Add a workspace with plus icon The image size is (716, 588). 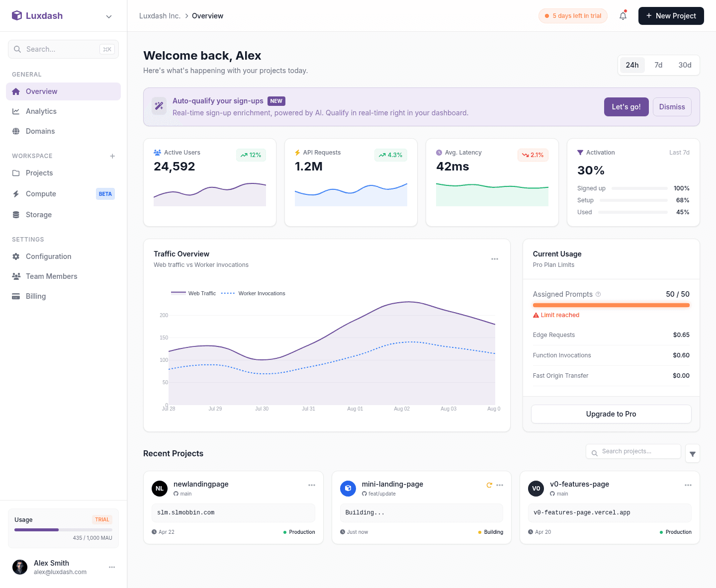(x=112, y=156)
